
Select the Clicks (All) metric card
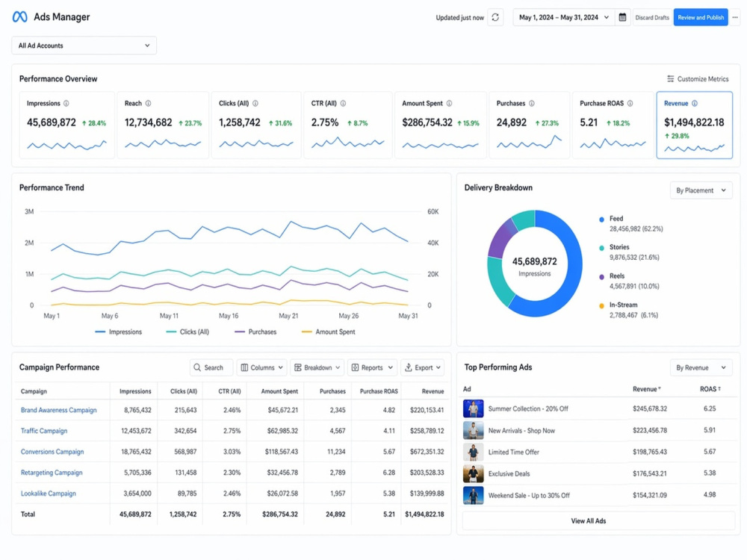[x=255, y=125]
